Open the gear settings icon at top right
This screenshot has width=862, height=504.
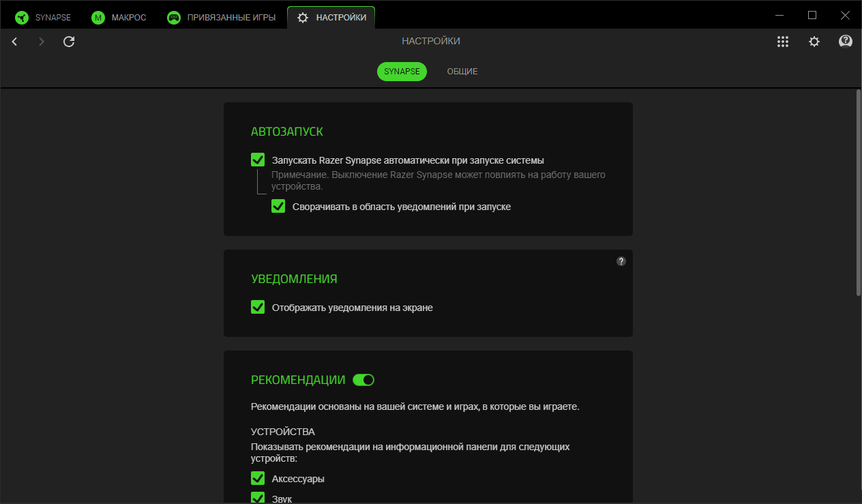point(814,42)
